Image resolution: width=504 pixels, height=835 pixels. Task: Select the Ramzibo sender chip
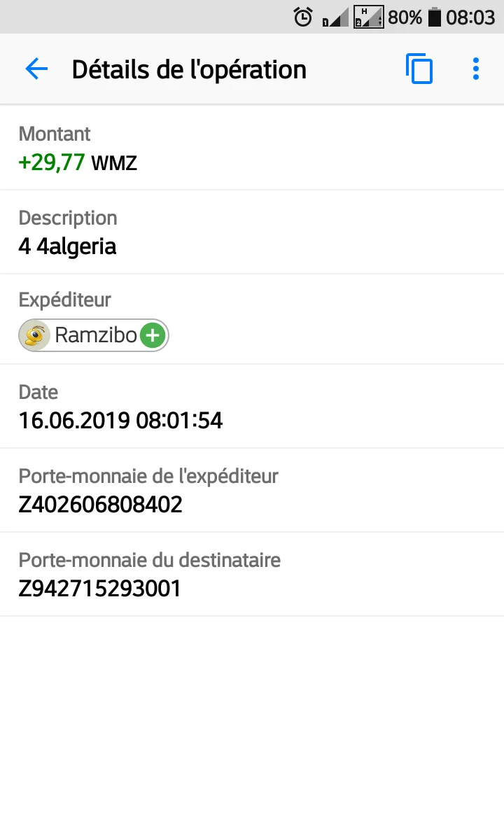click(x=94, y=335)
